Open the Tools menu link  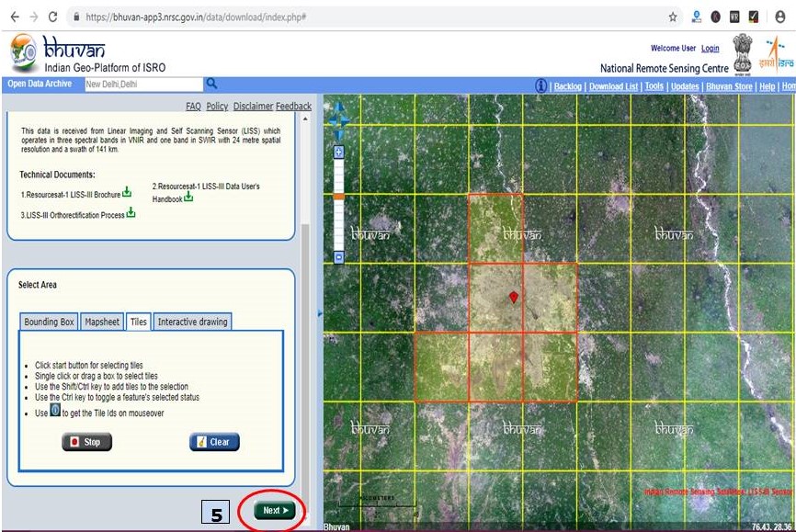coord(654,86)
